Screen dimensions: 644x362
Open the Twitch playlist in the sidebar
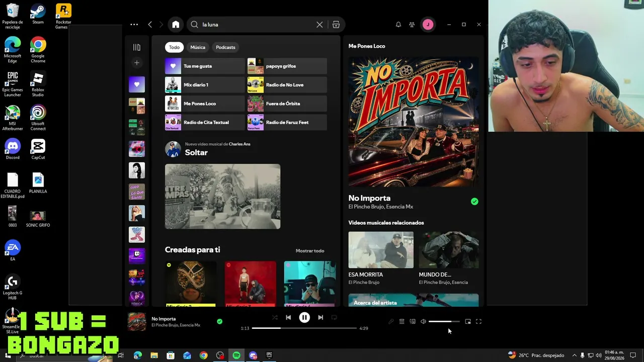(137, 255)
